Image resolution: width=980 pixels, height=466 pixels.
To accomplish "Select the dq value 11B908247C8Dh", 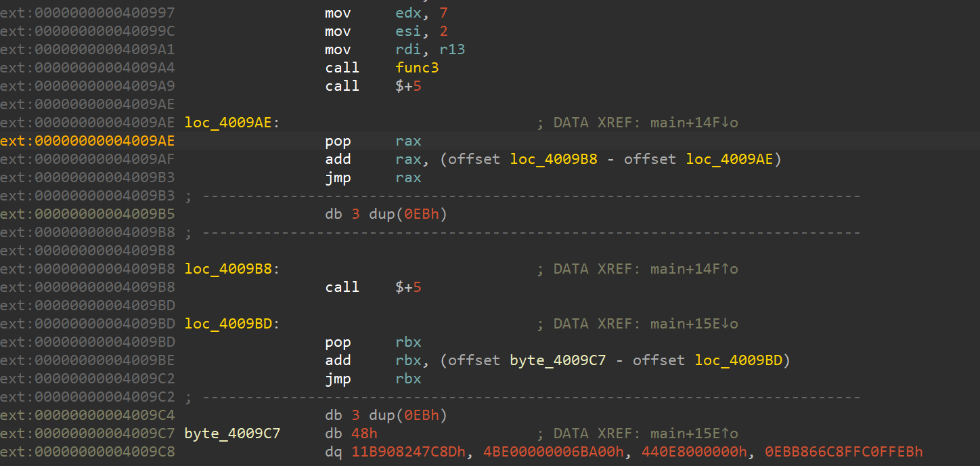I will coord(409,452).
